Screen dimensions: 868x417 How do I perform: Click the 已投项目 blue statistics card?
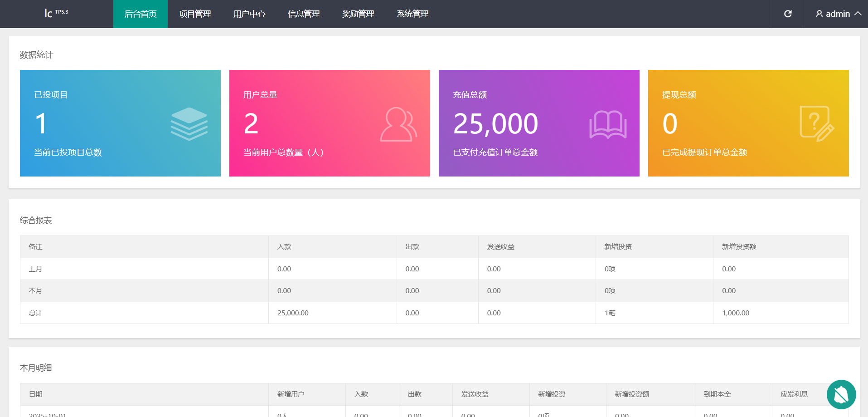tap(120, 123)
